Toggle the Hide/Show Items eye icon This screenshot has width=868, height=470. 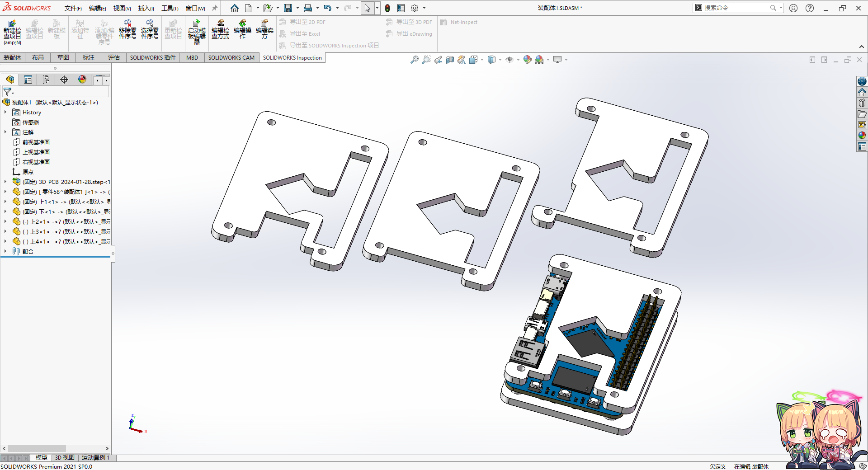point(509,60)
